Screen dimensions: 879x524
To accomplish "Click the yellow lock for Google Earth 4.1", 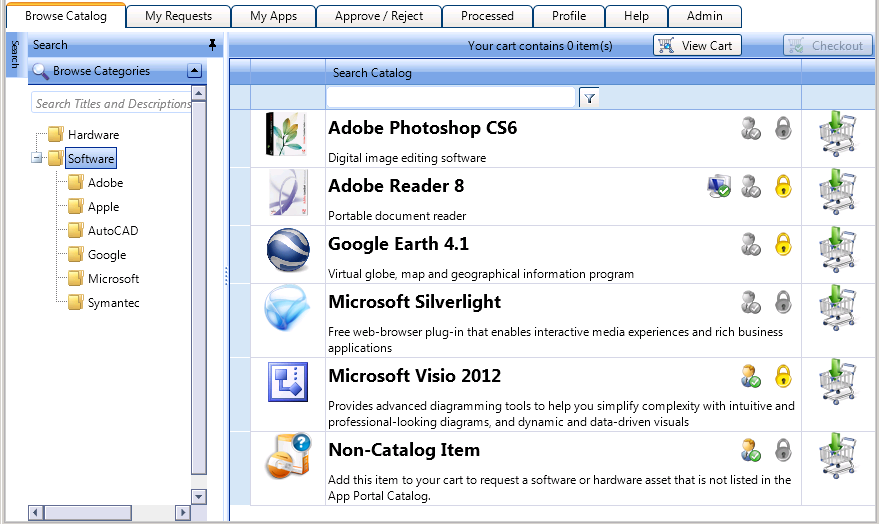I will (x=783, y=244).
